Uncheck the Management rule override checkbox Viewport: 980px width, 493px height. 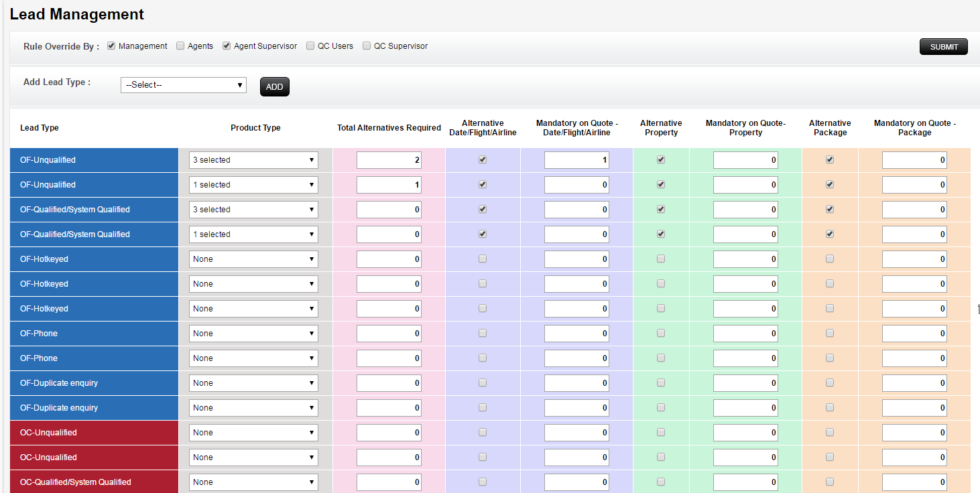111,46
